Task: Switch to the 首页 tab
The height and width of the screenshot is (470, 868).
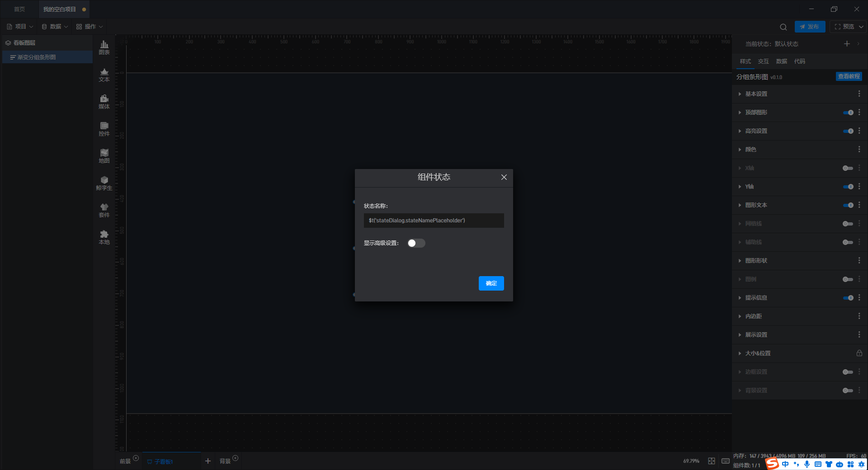Action: click(19, 9)
